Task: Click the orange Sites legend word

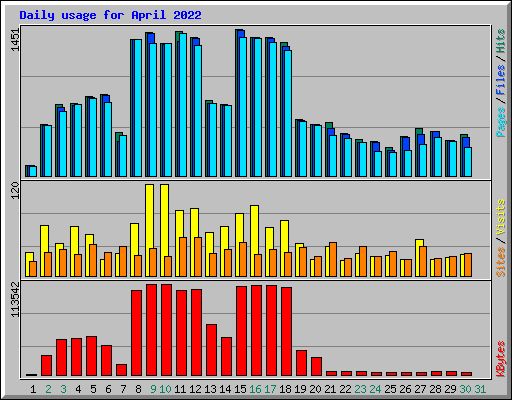Action: (500, 262)
